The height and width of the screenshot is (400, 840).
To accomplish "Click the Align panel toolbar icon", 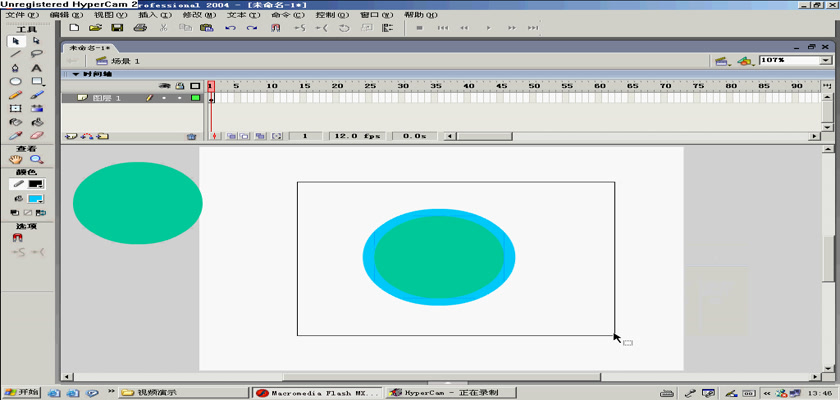I will (x=387, y=28).
